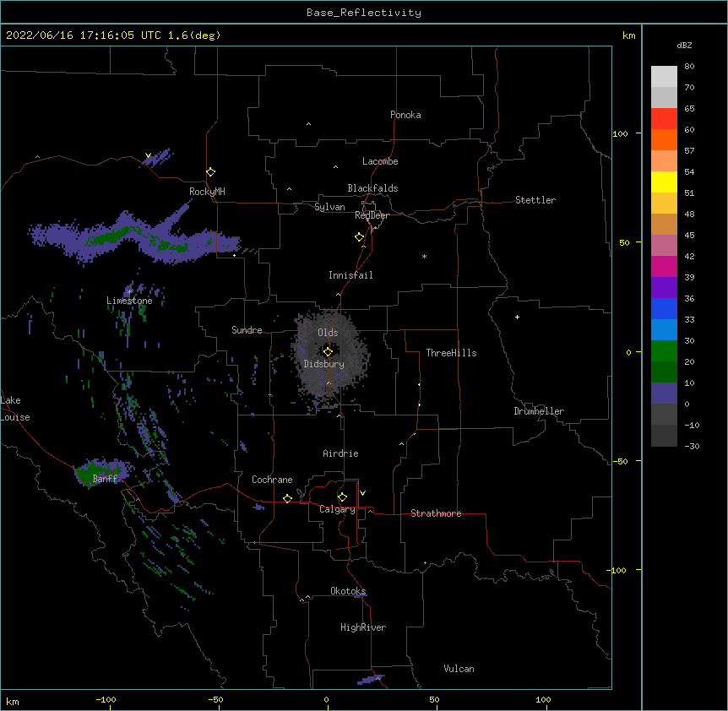The image size is (728, 711).
Task: Pick the light blue 30-33 dBZ legend swatch
Action: pyautogui.click(x=664, y=330)
